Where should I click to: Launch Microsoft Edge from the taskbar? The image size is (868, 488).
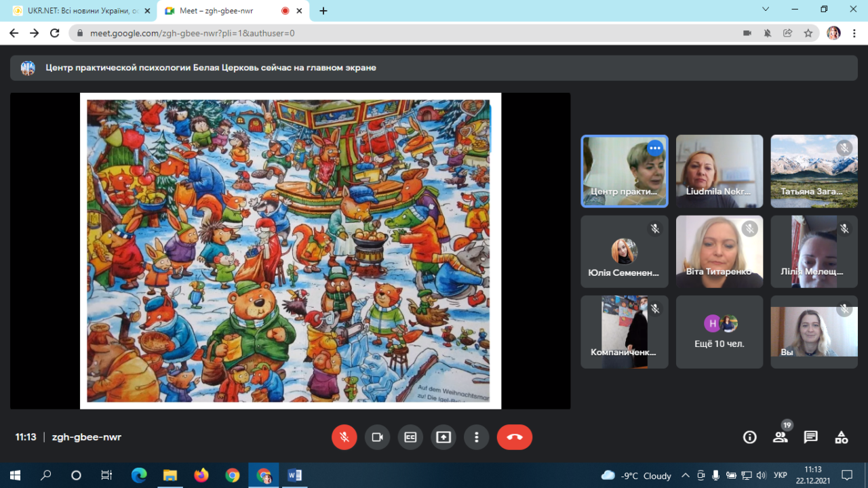click(139, 475)
